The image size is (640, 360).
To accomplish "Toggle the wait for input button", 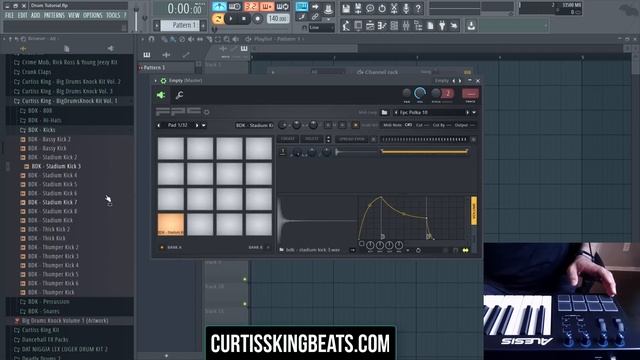I will tap(235, 7).
